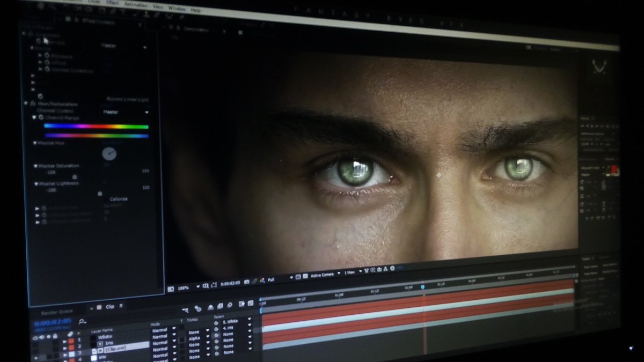Click the topmost red layer bar in timeline
Screen dimensions: 644x362
pyautogui.click(x=419, y=301)
